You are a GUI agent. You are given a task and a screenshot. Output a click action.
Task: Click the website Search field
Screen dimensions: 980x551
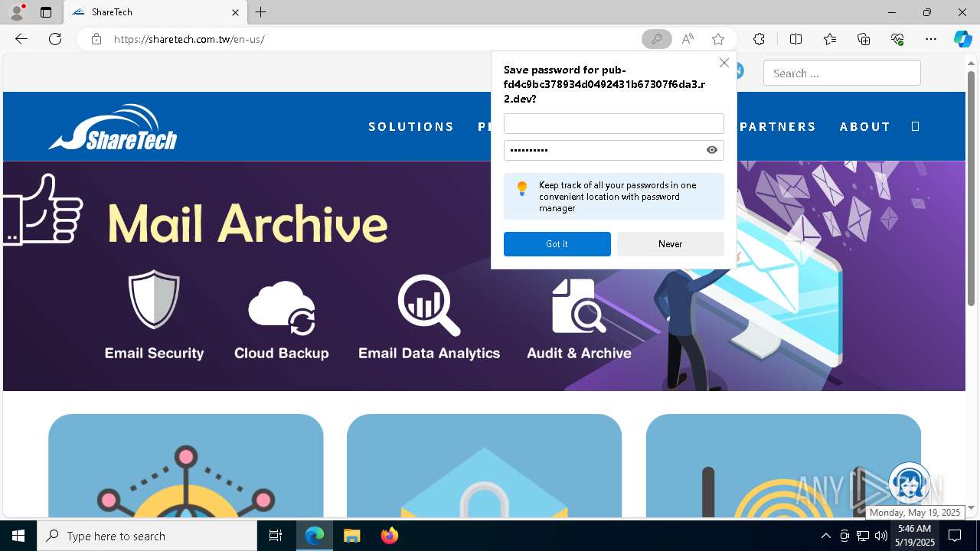[841, 73]
